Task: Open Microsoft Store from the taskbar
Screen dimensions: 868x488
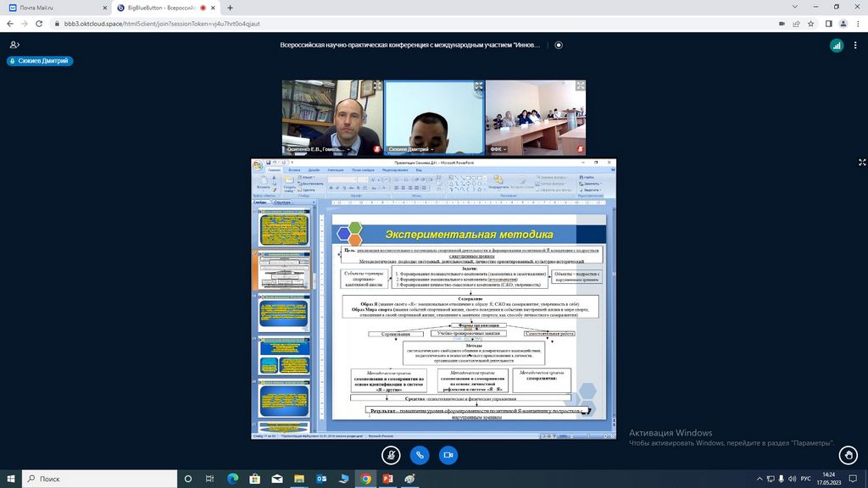Action: coord(254,479)
